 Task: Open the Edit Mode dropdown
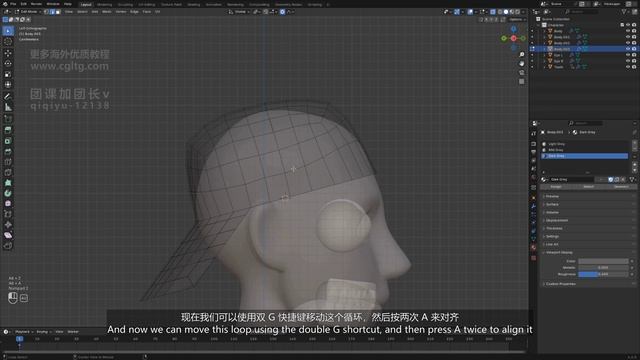(x=28, y=12)
